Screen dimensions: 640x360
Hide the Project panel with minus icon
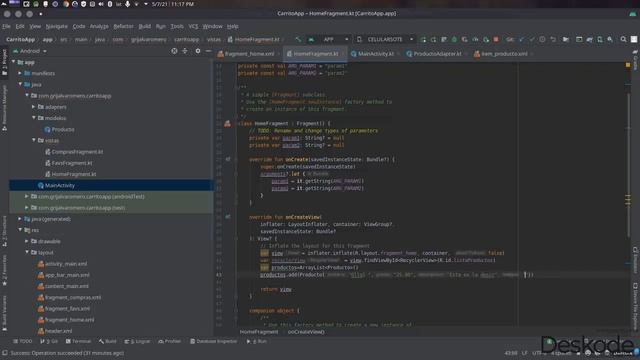tap(208, 51)
